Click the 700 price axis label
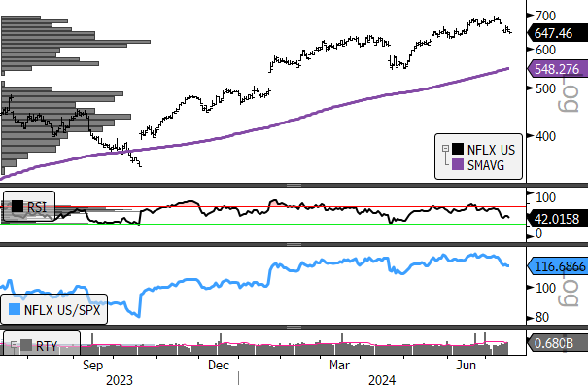This screenshot has width=588, height=385. tap(545, 16)
